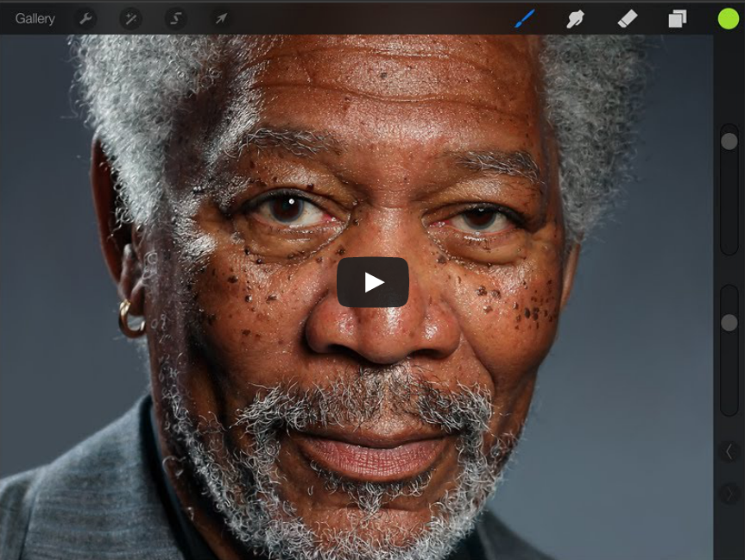The width and height of the screenshot is (745, 560).
Task: Tap the redo arrow in sidebar
Action: coord(729,494)
